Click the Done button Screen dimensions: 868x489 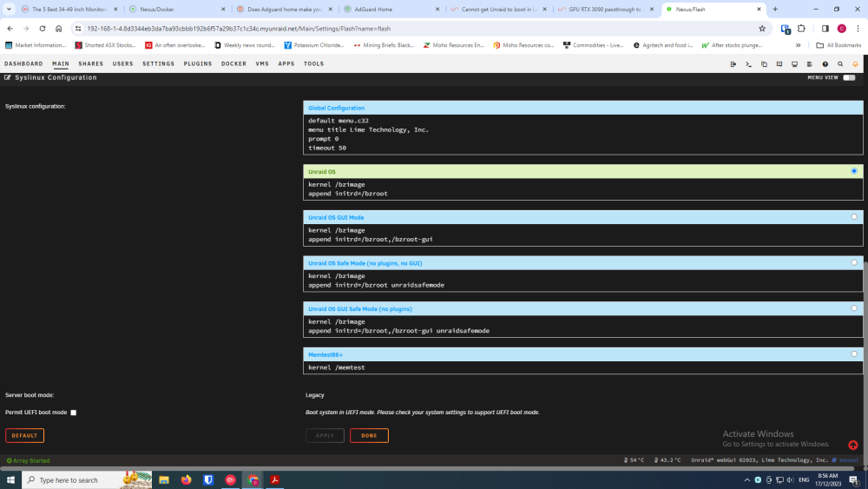[369, 435]
